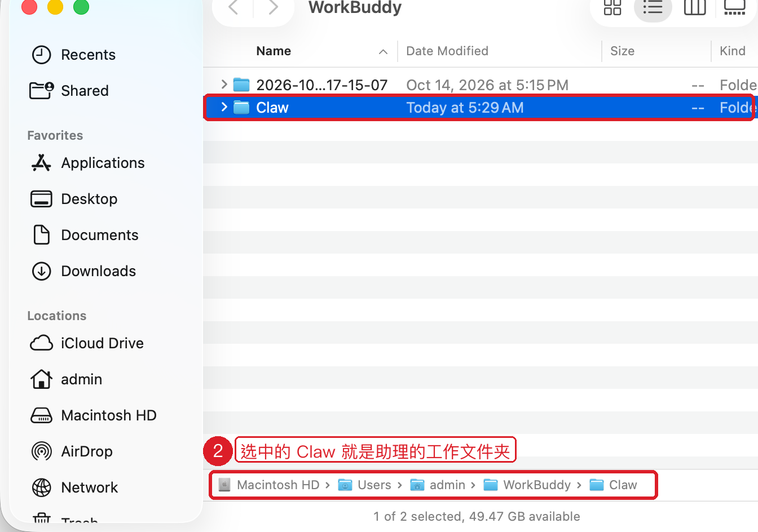The width and height of the screenshot is (758, 532).
Task: Sort by the Name column header
Action: pos(274,51)
